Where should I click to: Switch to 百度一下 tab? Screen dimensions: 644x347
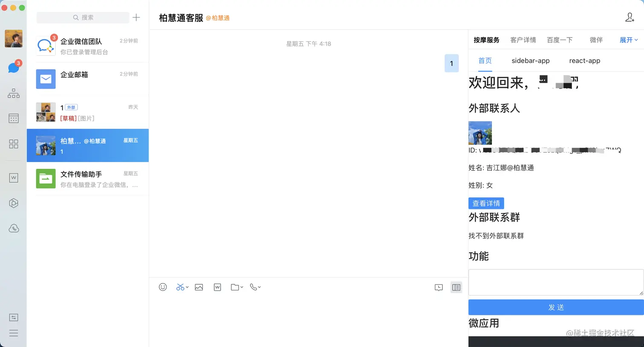point(560,40)
